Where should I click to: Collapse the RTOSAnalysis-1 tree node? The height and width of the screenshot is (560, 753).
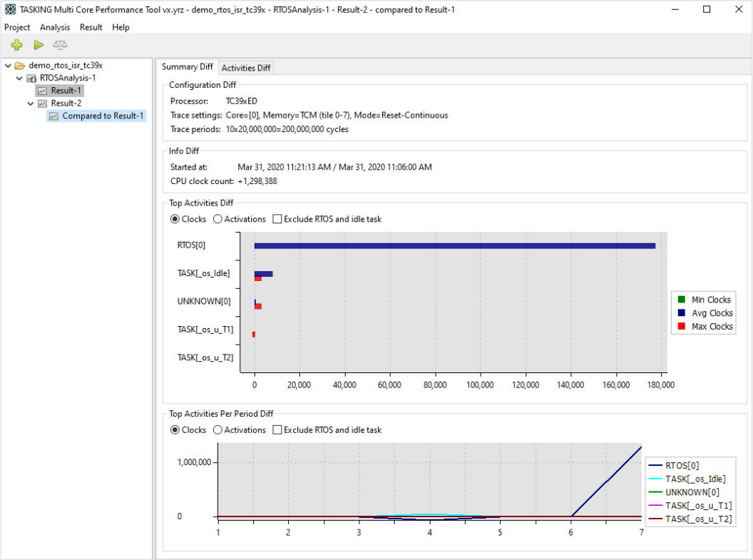[x=19, y=78]
